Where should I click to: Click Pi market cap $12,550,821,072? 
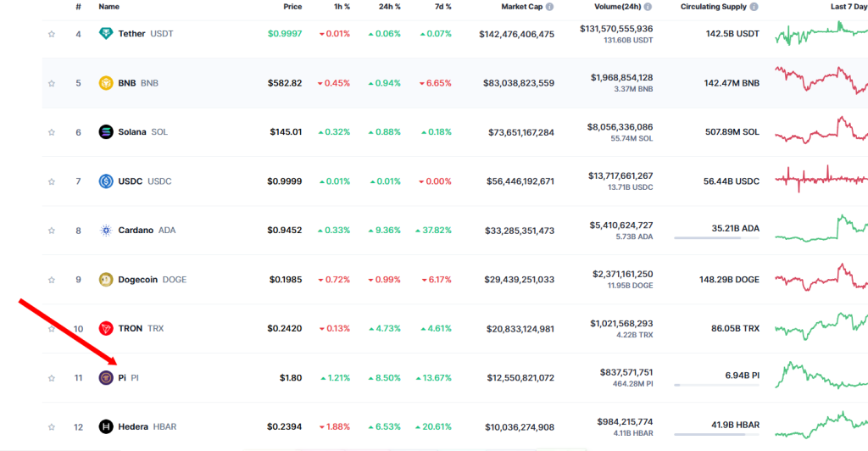(x=520, y=378)
